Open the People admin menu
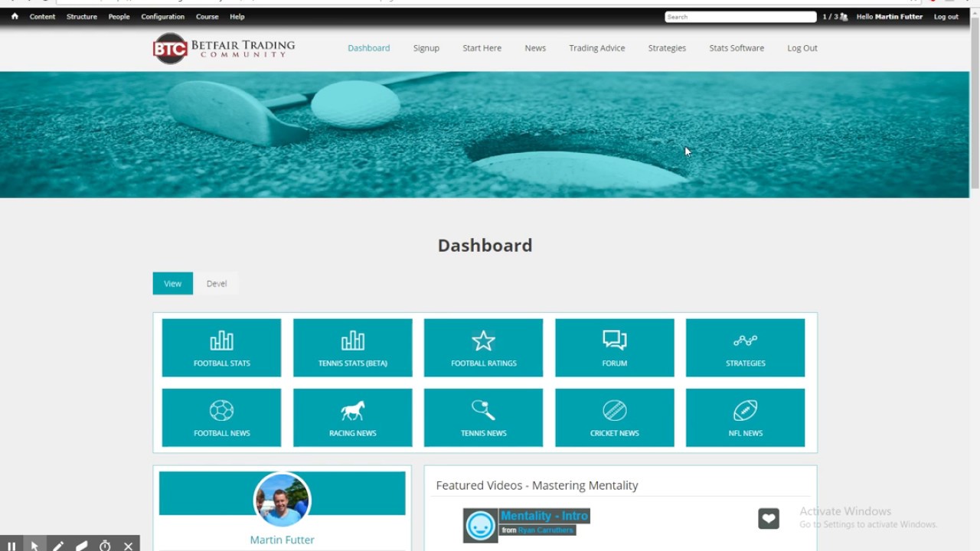Image resolution: width=980 pixels, height=551 pixels. [x=119, y=17]
